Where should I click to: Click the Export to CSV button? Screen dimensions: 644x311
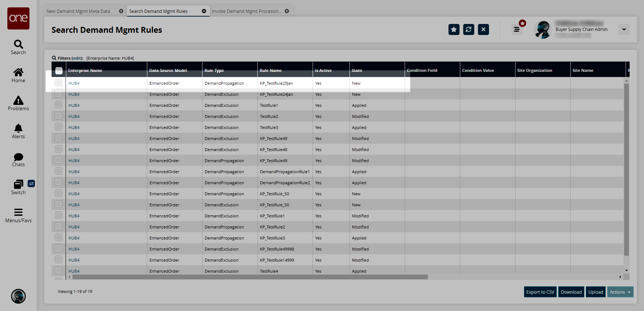click(540, 292)
